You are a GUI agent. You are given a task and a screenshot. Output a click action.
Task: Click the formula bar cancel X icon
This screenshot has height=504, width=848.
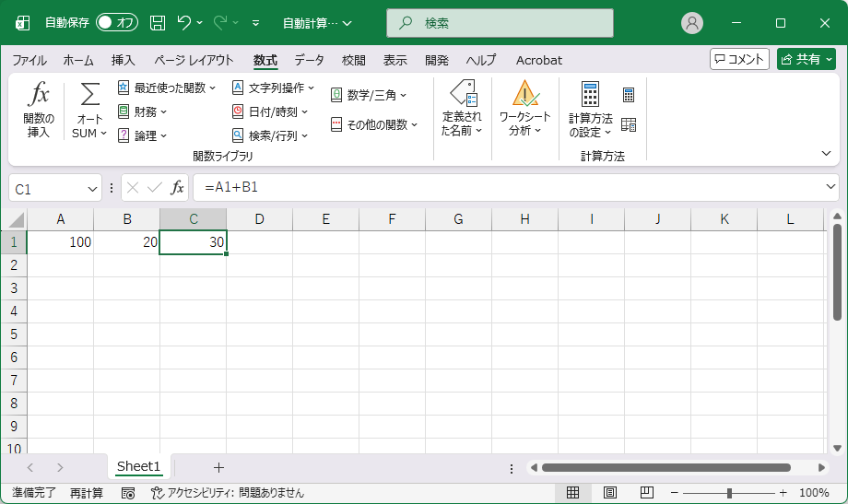tap(133, 188)
